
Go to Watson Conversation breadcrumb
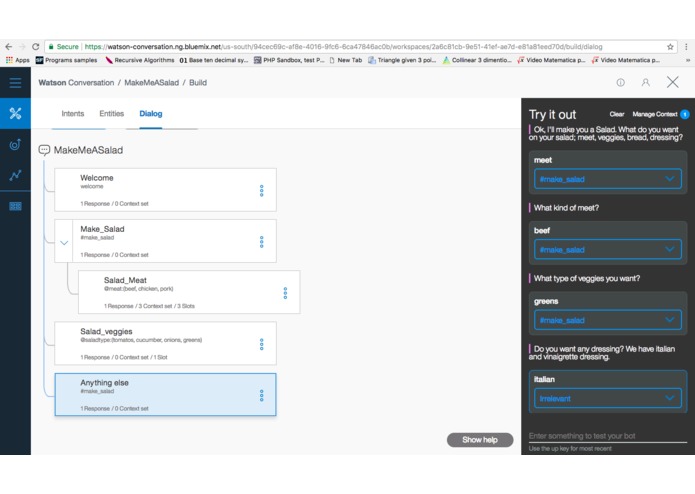[76, 82]
